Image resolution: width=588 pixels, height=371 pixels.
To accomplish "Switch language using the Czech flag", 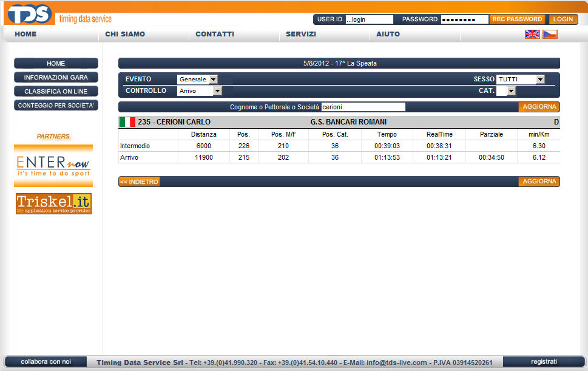I will [x=550, y=35].
